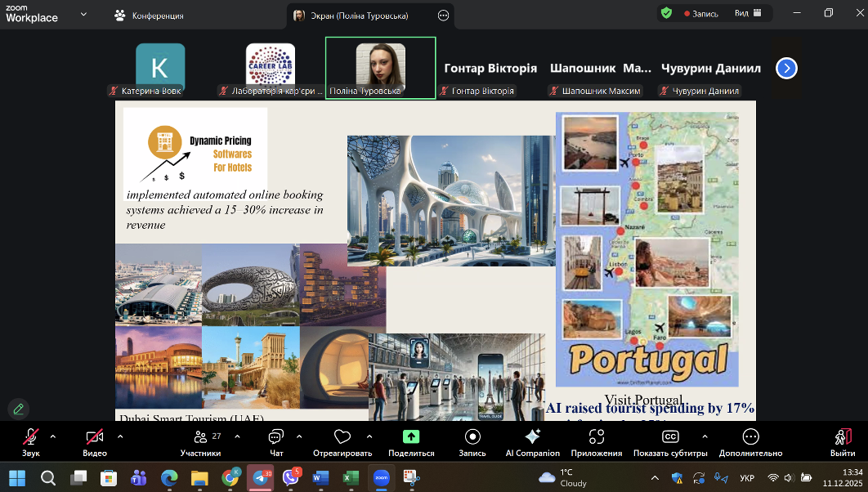Unmute the microphone (Звук)
The height and width of the screenshot is (492, 868).
click(31, 437)
